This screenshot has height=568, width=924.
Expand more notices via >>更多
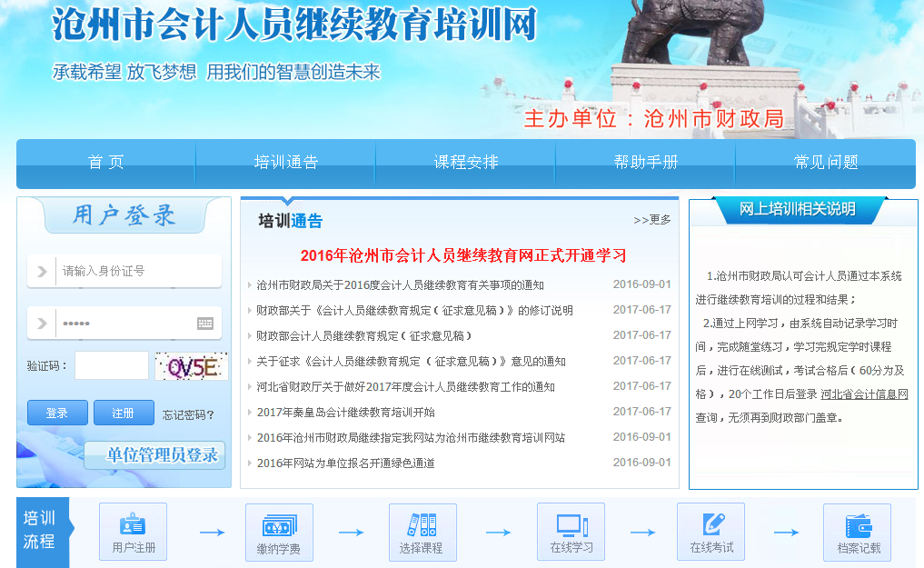point(652,220)
